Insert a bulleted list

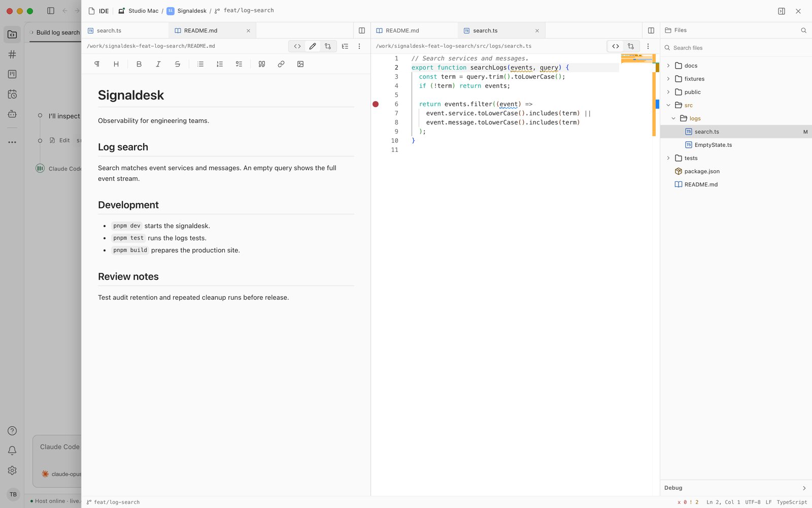click(x=200, y=64)
